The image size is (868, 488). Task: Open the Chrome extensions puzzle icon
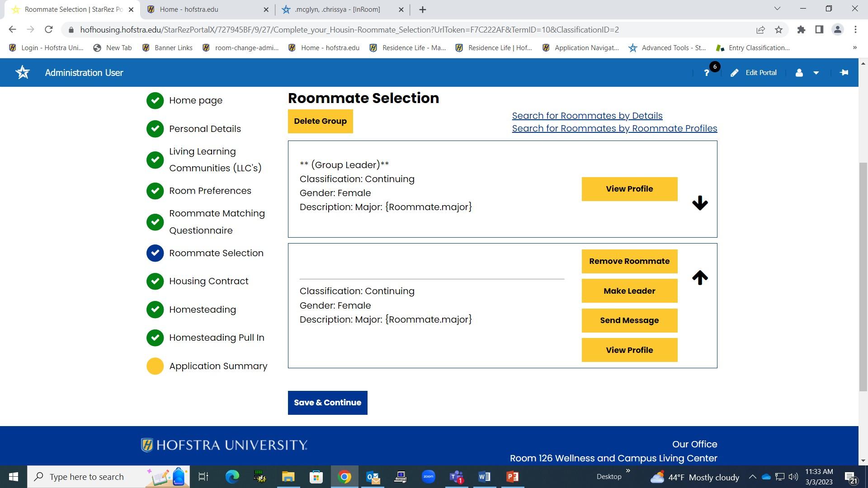click(x=801, y=30)
